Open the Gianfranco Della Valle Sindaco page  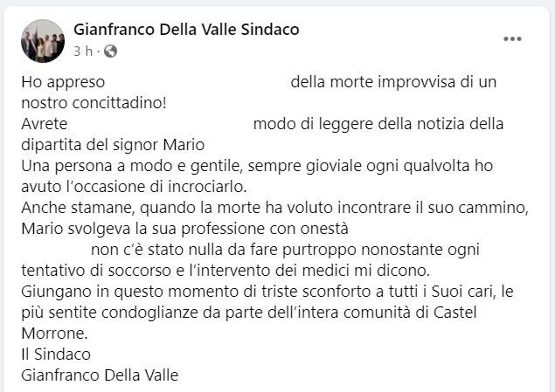pos(186,30)
